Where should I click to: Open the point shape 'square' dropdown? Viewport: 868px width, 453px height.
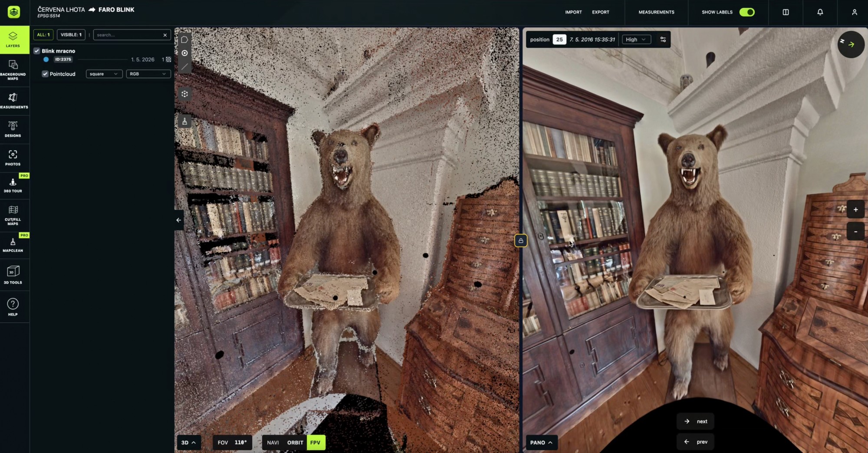click(104, 74)
